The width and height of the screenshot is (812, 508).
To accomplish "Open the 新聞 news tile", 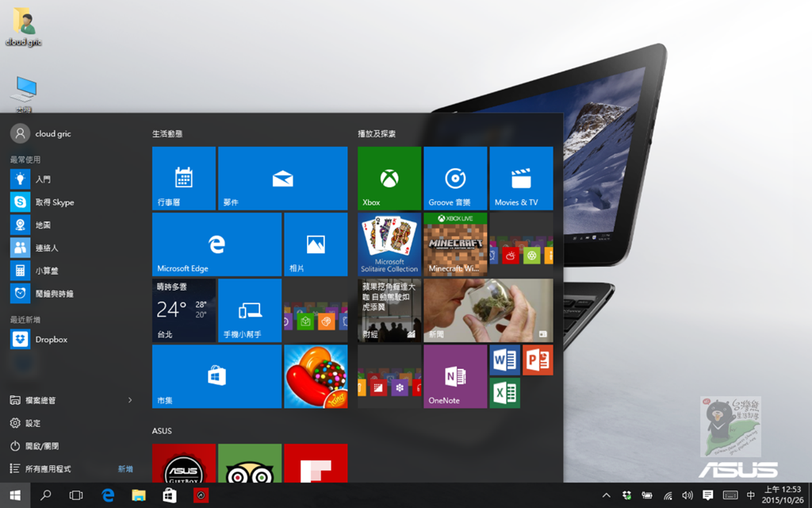I will [x=488, y=310].
